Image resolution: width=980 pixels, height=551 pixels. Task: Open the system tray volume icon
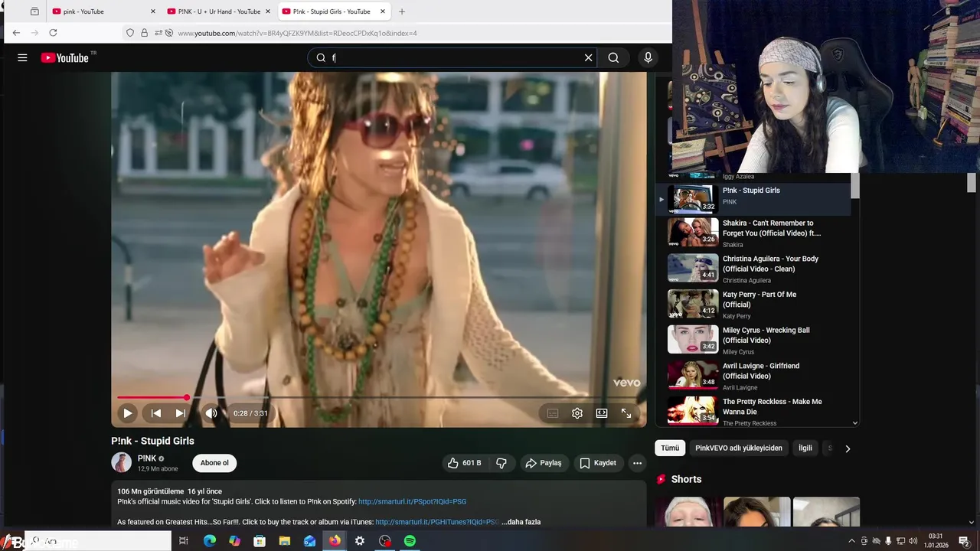click(913, 541)
